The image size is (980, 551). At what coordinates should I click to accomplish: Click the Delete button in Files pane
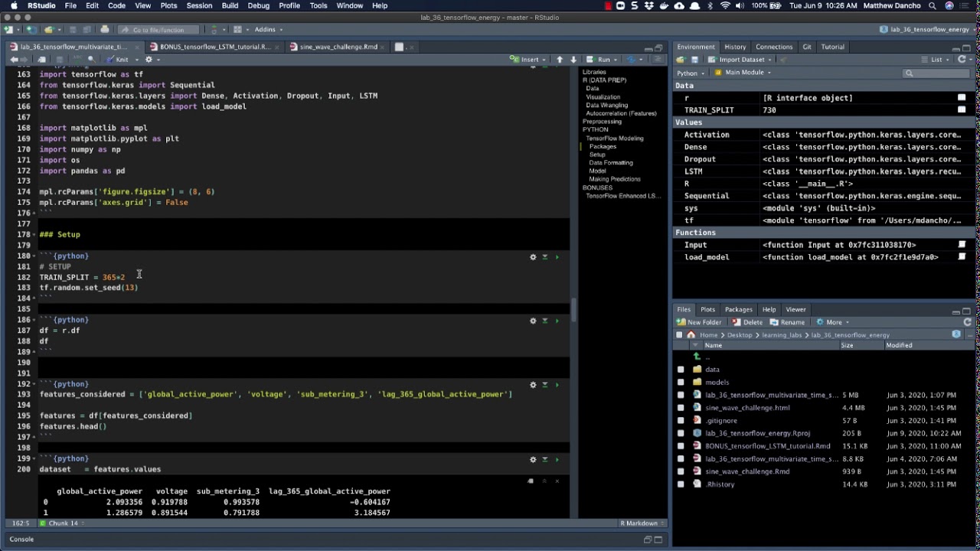746,322
